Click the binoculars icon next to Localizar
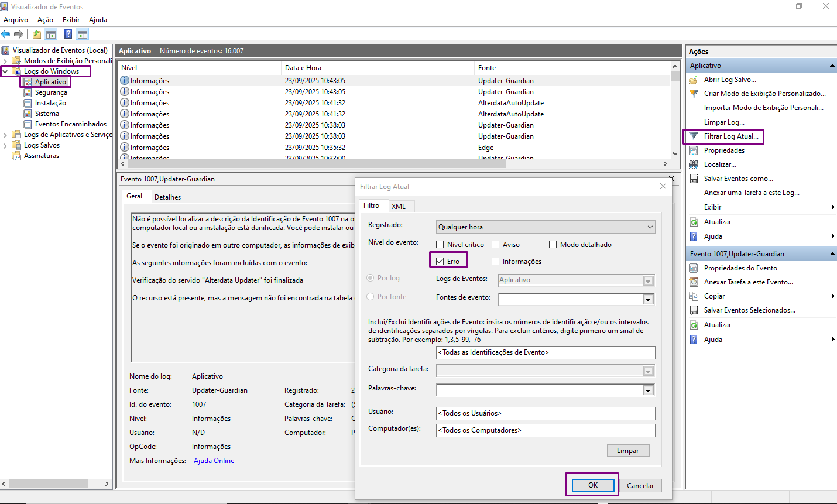This screenshot has height=504, width=837. coord(694,164)
